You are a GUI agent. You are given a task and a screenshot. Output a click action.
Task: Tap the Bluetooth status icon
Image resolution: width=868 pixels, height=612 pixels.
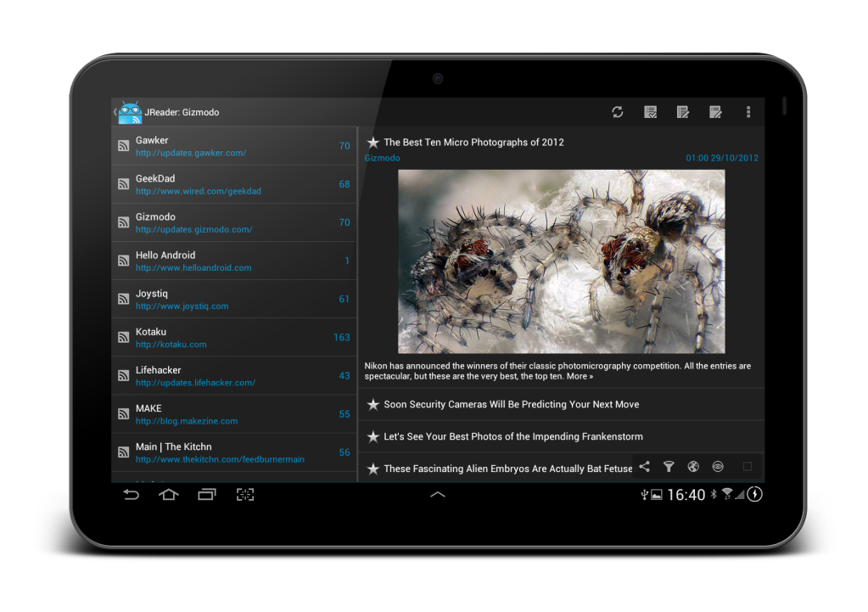[714, 494]
